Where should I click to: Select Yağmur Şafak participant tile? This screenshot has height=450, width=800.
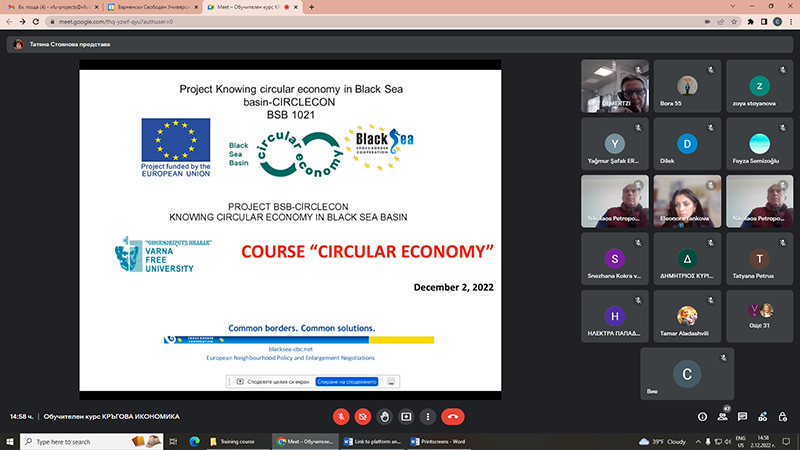tap(615, 144)
